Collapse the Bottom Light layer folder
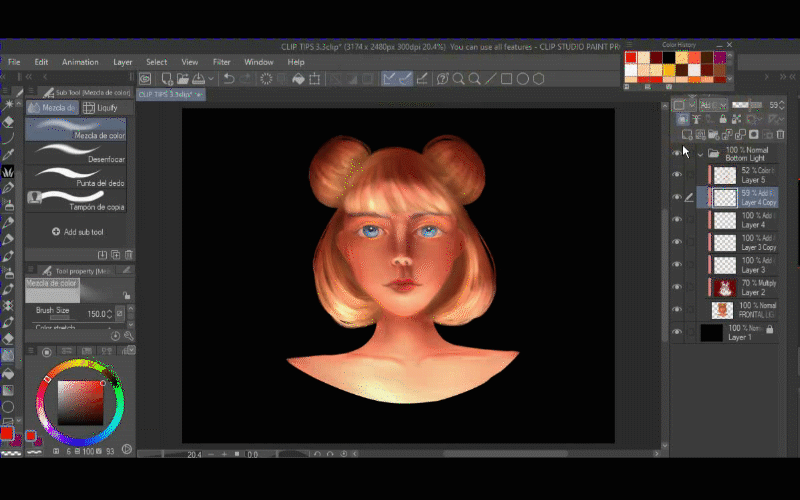 pyautogui.click(x=700, y=154)
